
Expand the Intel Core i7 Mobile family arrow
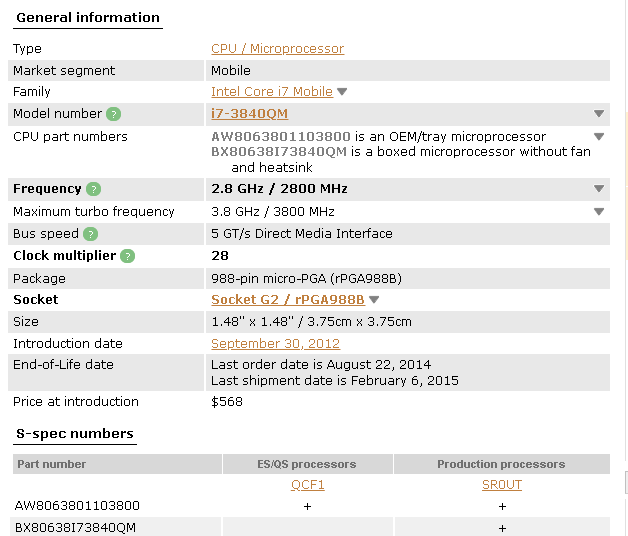pos(342,92)
